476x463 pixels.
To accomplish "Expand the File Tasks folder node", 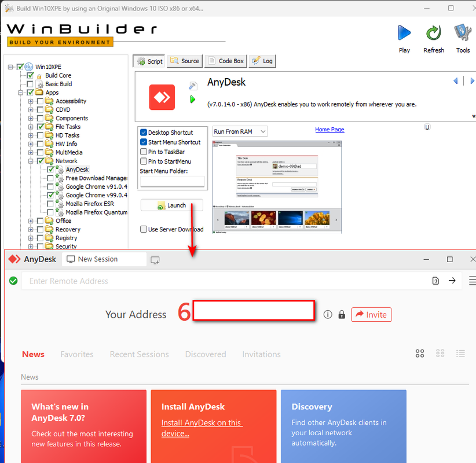I will click(x=31, y=127).
